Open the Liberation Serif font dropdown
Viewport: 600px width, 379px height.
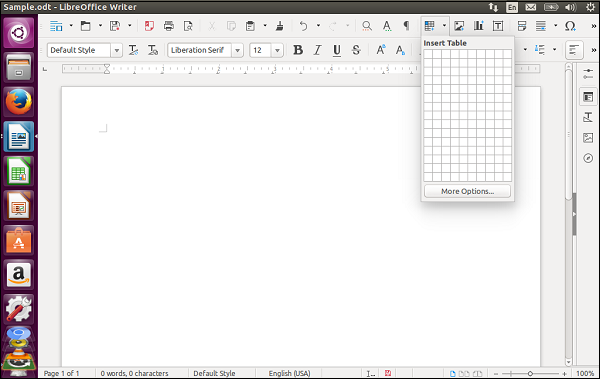[x=237, y=50]
